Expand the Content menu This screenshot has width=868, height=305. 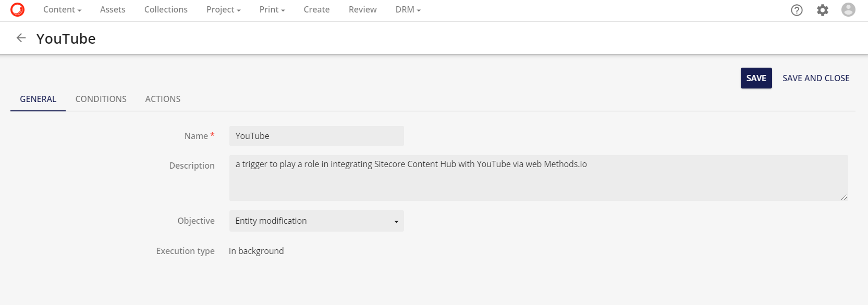63,9
